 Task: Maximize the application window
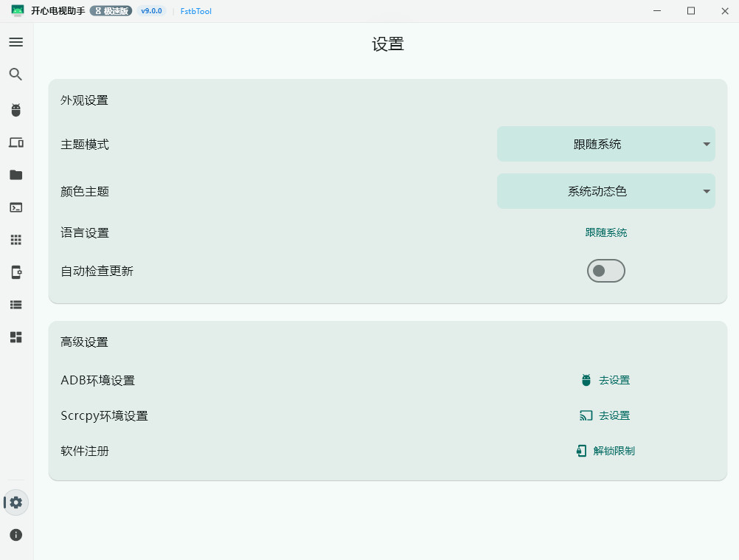tap(691, 11)
